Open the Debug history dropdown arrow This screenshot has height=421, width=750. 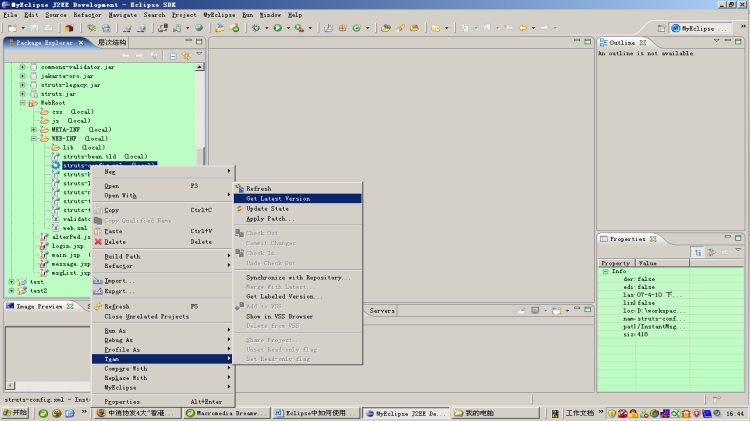[x=266, y=28]
